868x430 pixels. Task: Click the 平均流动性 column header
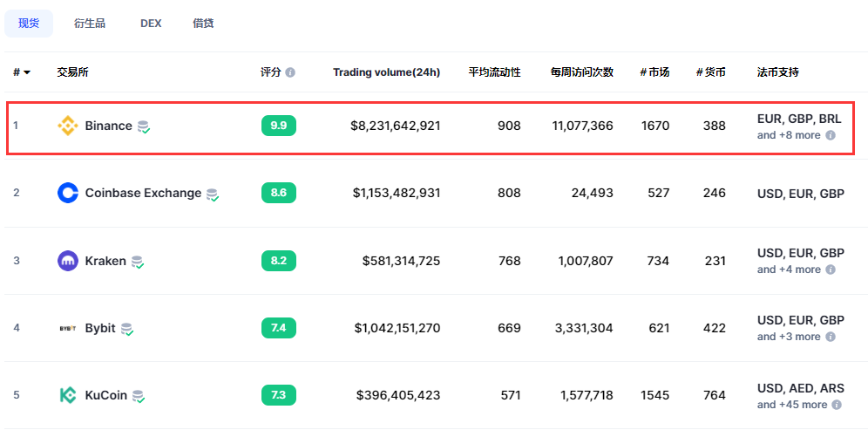pos(495,72)
